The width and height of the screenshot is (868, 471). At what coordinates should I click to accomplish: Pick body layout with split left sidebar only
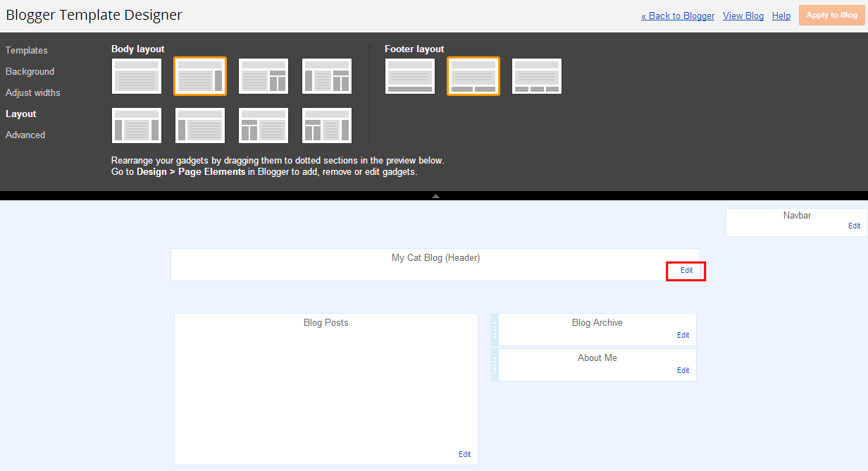pyautogui.click(x=263, y=126)
